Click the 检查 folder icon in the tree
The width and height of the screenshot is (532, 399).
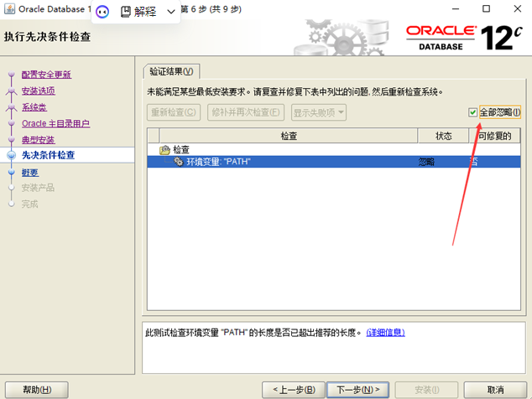(x=165, y=149)
